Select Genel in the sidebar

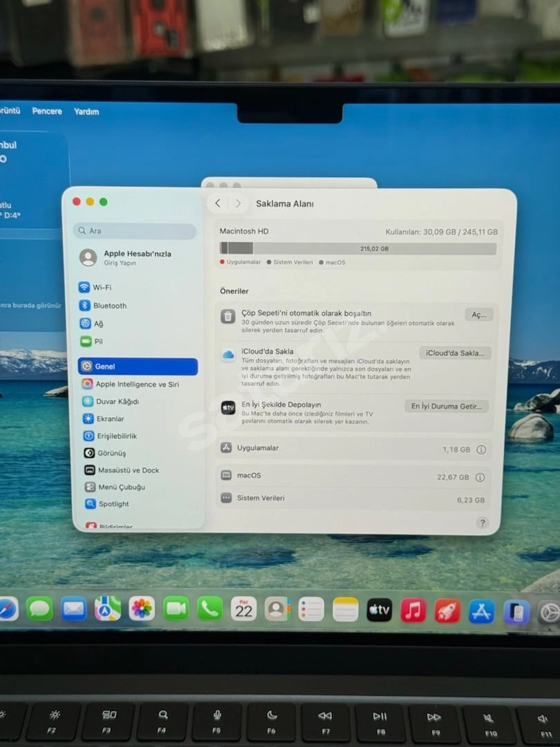138,367
